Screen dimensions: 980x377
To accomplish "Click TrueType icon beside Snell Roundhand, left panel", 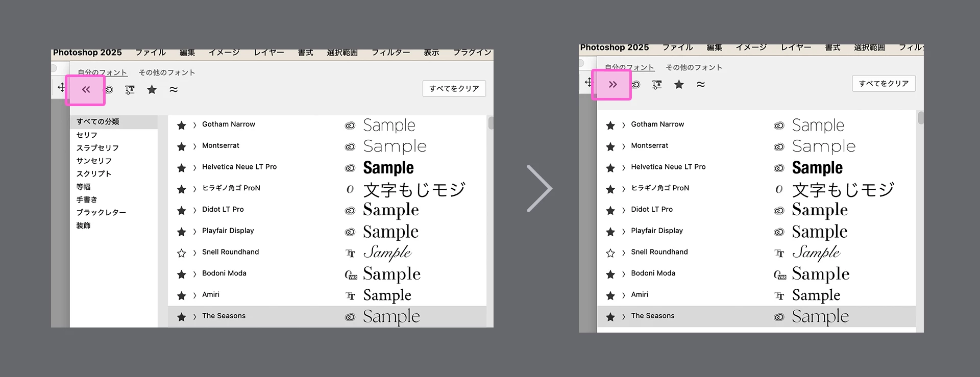I will click(x=350, y=253).
